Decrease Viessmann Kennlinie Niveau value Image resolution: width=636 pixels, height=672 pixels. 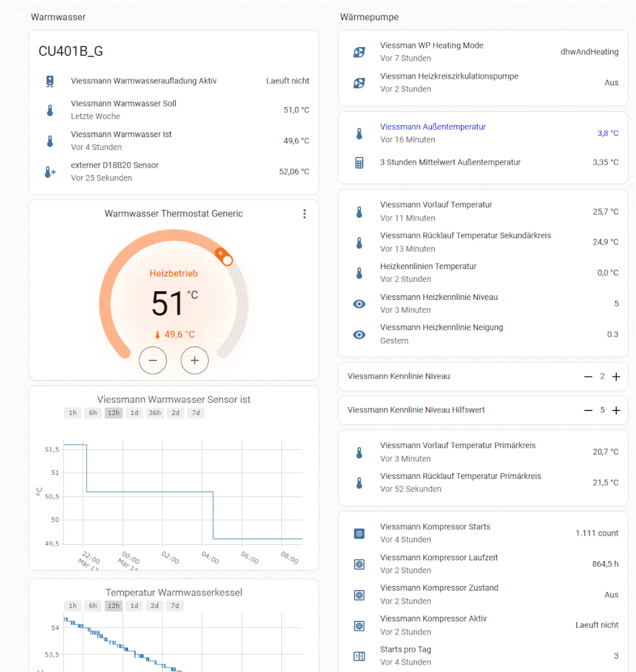(x=588, y=377)
